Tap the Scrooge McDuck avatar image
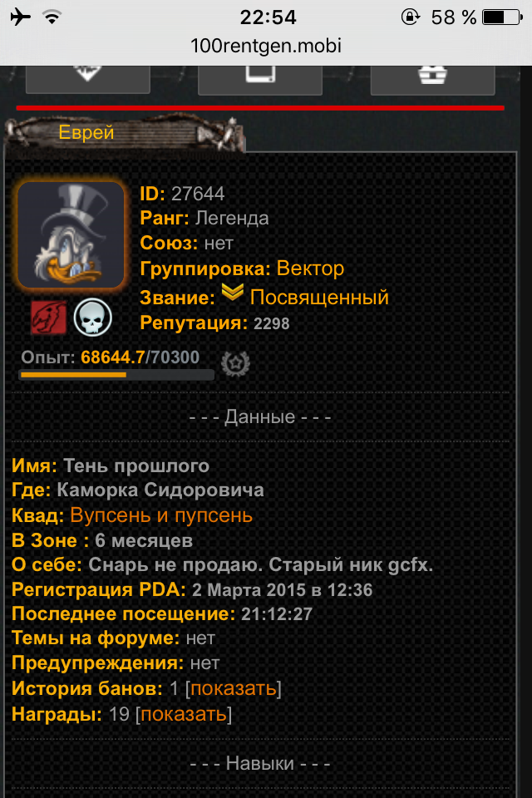The height and width of the screenshot is (798, 532). [x=71, y=235]
